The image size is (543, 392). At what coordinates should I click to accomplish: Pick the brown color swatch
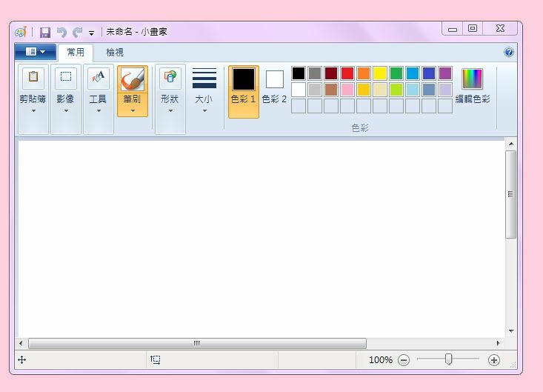(x=331, y=90)
